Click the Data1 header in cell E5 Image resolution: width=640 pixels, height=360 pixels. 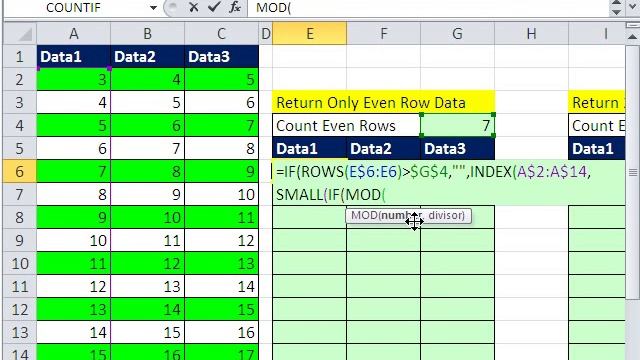309,149
